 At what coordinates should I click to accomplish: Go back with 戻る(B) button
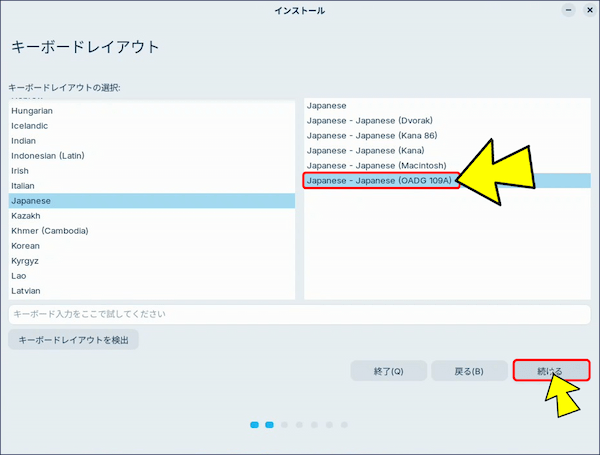coord(469,371)
